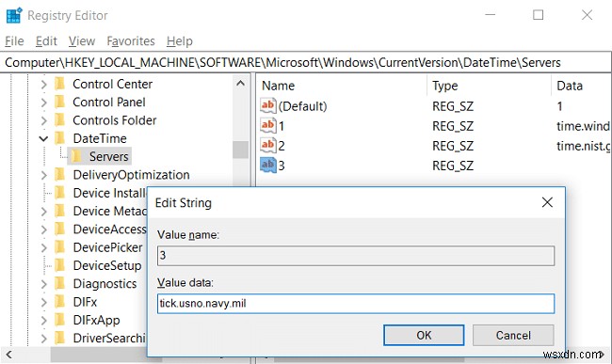The image size is (612, 364).
Task: Expand the Control Panel key
Action: coord(43,103)
